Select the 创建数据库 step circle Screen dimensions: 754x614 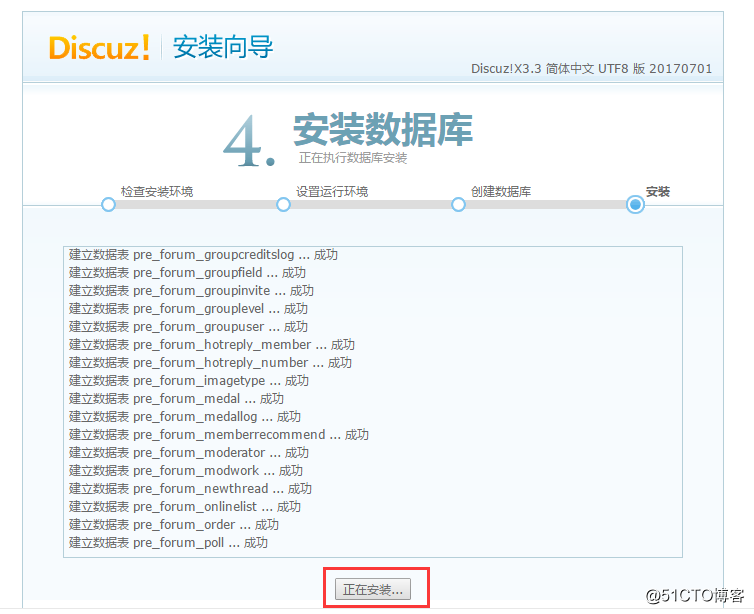click(459, 204)
